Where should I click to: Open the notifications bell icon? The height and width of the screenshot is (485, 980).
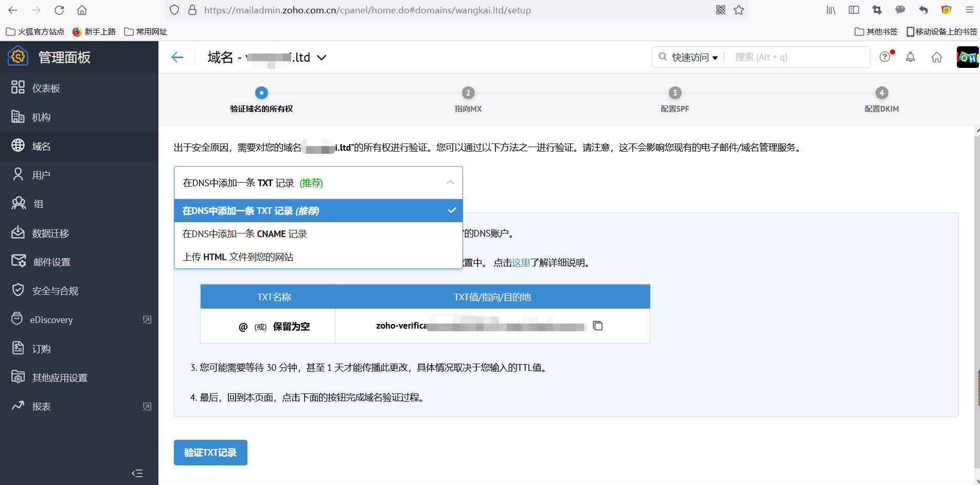click(910, 57)
